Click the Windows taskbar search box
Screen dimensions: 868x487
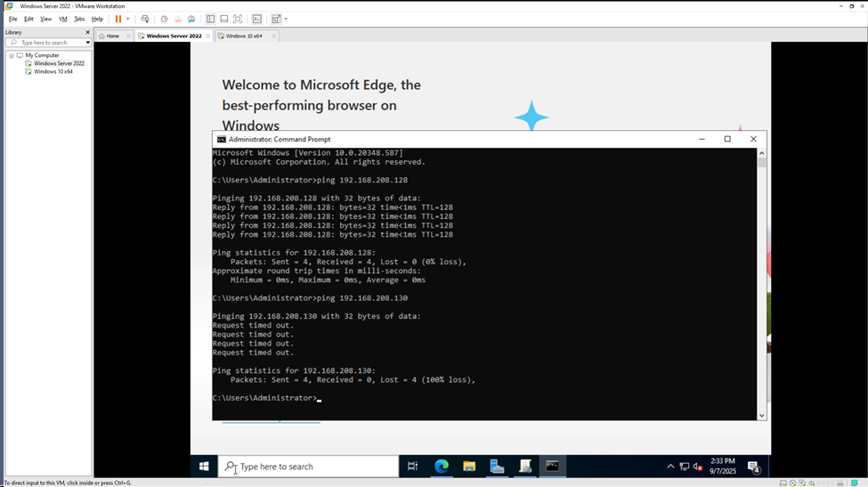pos(310,466)
